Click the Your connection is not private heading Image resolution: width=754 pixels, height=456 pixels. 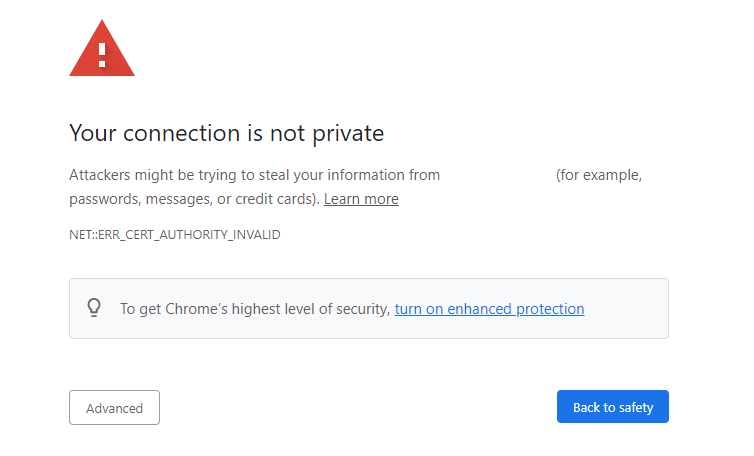tap(226, 133)
